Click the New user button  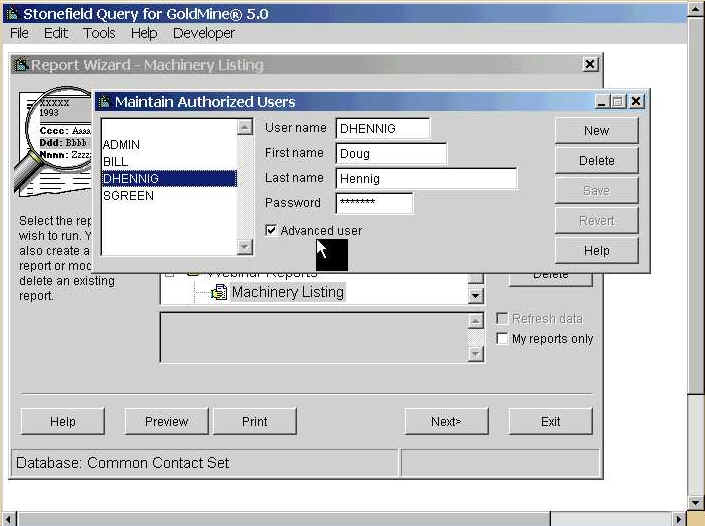(597, 131)
